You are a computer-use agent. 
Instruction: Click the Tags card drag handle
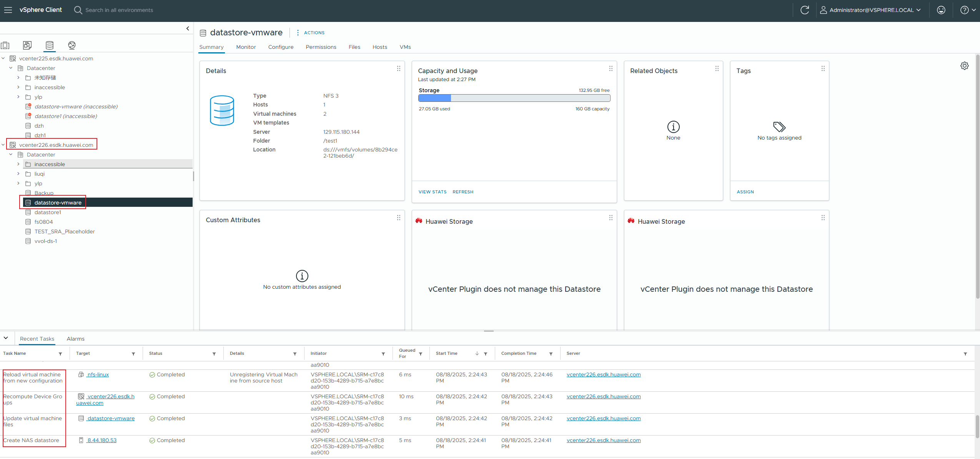coord(823,68)
